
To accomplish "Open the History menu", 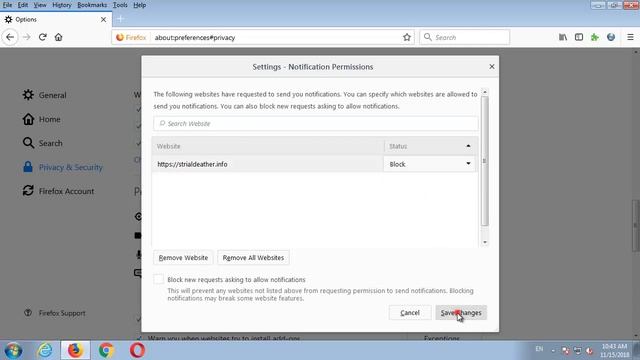I will [x=62, y=5].
